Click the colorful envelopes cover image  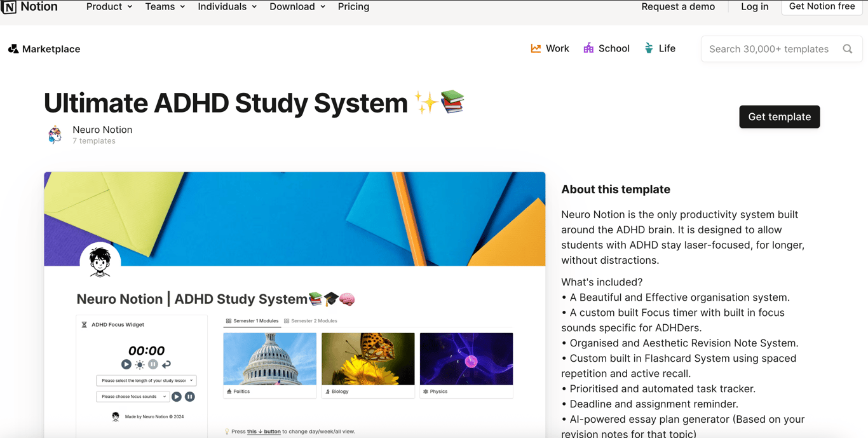295,219
